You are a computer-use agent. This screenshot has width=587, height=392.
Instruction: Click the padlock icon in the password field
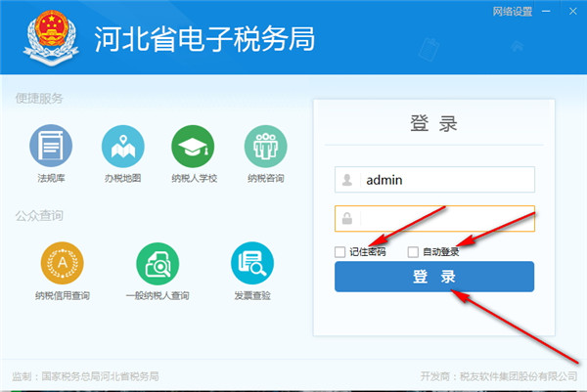point(347,218)
